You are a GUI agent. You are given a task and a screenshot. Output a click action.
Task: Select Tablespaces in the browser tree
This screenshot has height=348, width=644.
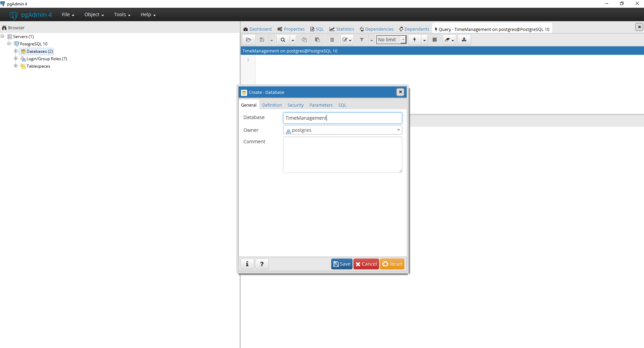click(x=38, y=66)
